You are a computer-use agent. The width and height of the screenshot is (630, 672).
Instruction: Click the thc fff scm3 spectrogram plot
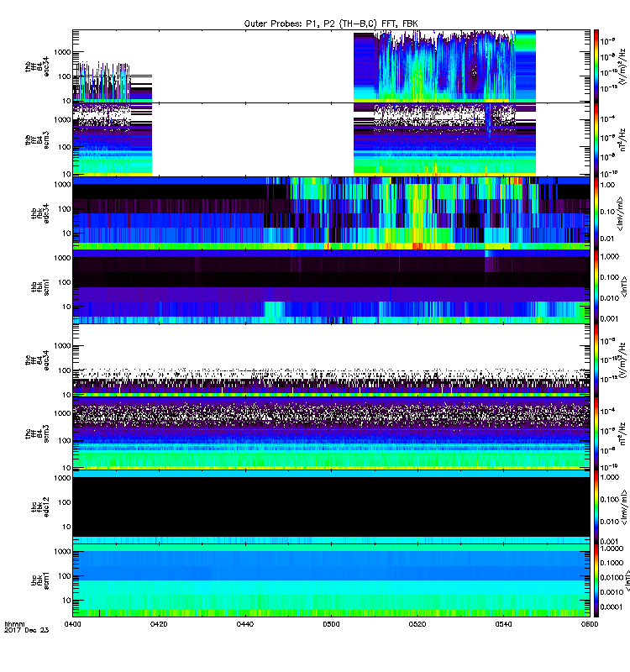click(331, 433)
